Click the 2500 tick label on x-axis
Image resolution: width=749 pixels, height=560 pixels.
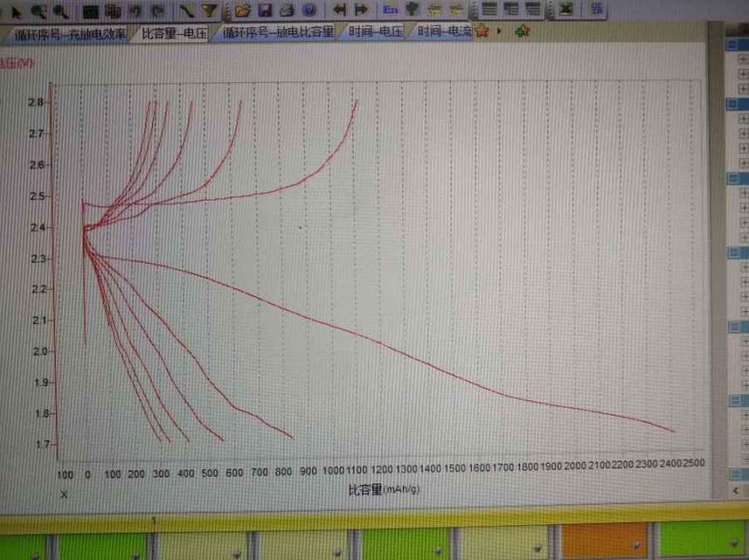pos(694,463)
